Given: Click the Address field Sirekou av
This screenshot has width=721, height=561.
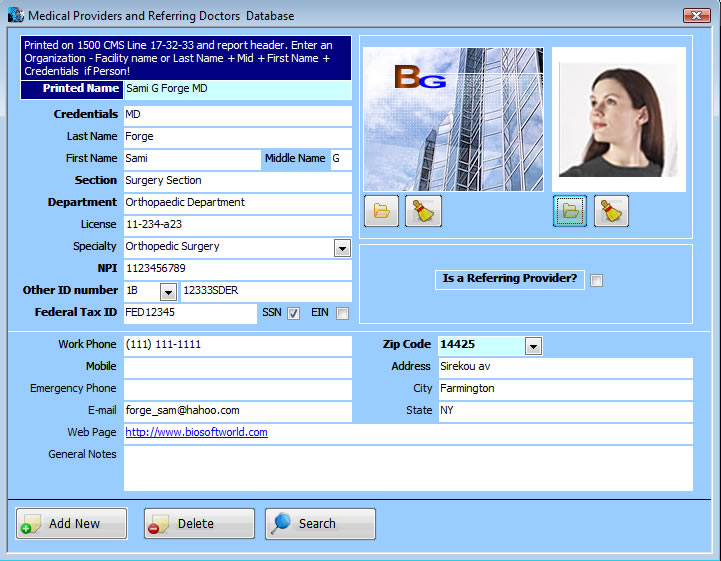Looking at the screenshot, I should (x=566, y=368).
